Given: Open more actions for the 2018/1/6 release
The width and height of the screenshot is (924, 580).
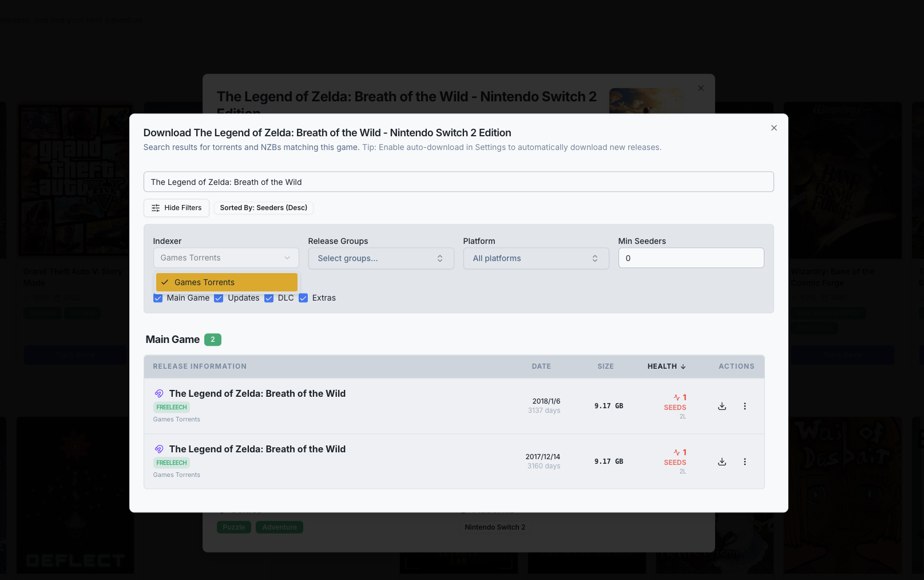Looking at the screenshot, I should click(x=745, y=407).
